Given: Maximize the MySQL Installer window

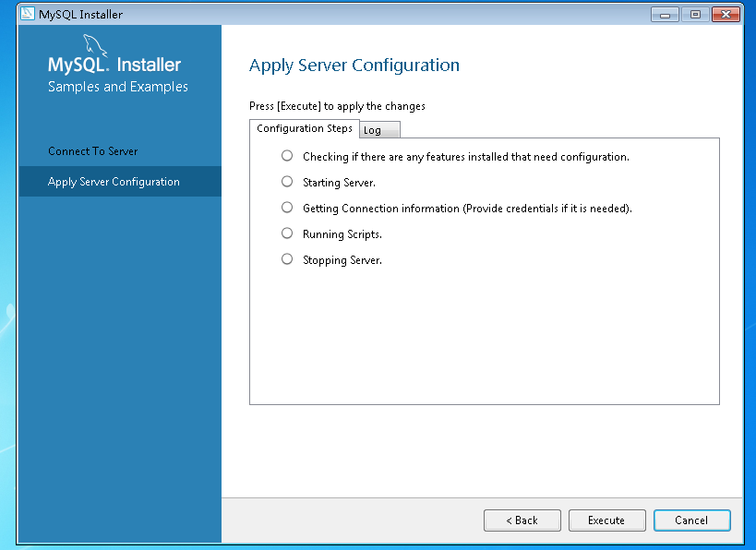Looking at the screenshot, I should pos(695,15).
